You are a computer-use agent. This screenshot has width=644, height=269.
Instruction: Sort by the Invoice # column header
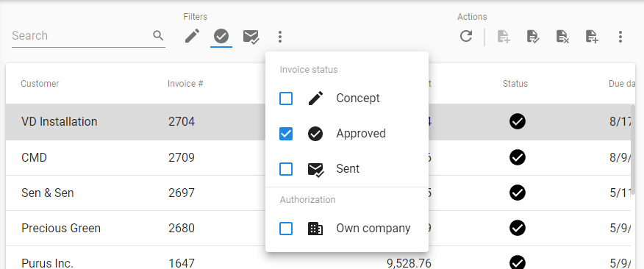click(x=185, y=84)
